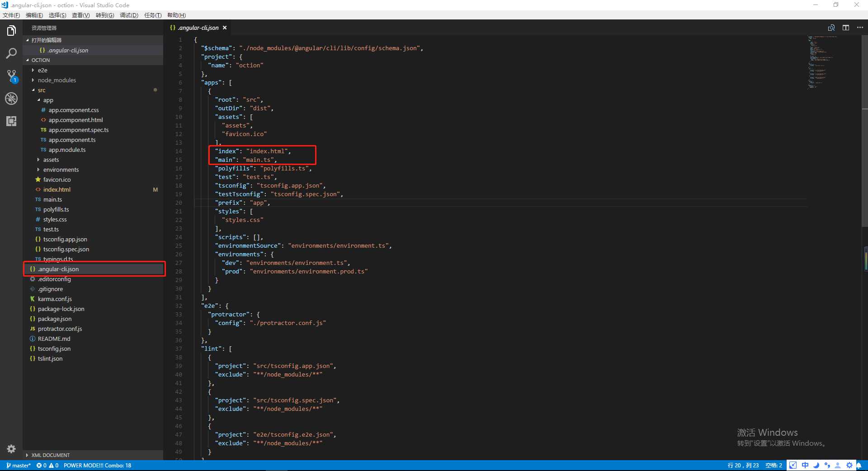Screen dimensions: 868x471
Task: Open polyfills.ts file
Action: (93, 209)
